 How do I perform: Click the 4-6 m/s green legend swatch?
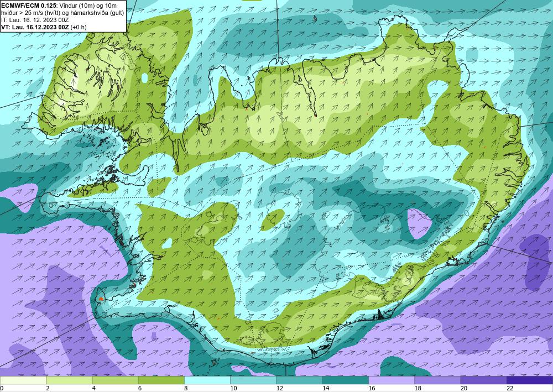click(x=115, y=380)
